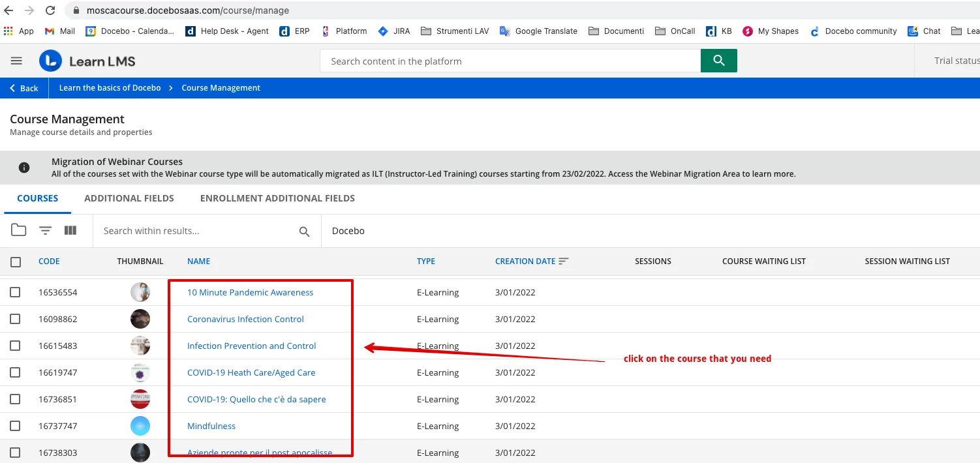The image size is (980, 463).
Task: Select all courses using the header checkbox
Action: click(x=16, y=261)
